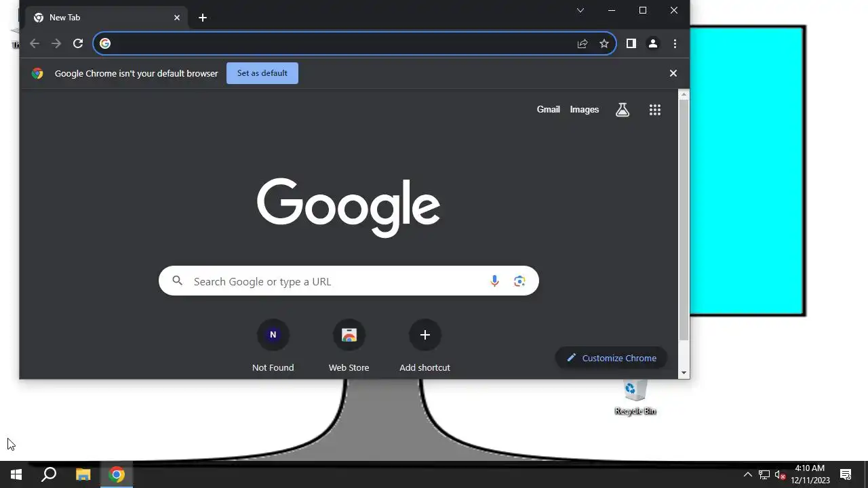Click the page scrollbar down arrow
Image resolution: width=868 pixels, height=488 pixels.
[x=684, y=373]
